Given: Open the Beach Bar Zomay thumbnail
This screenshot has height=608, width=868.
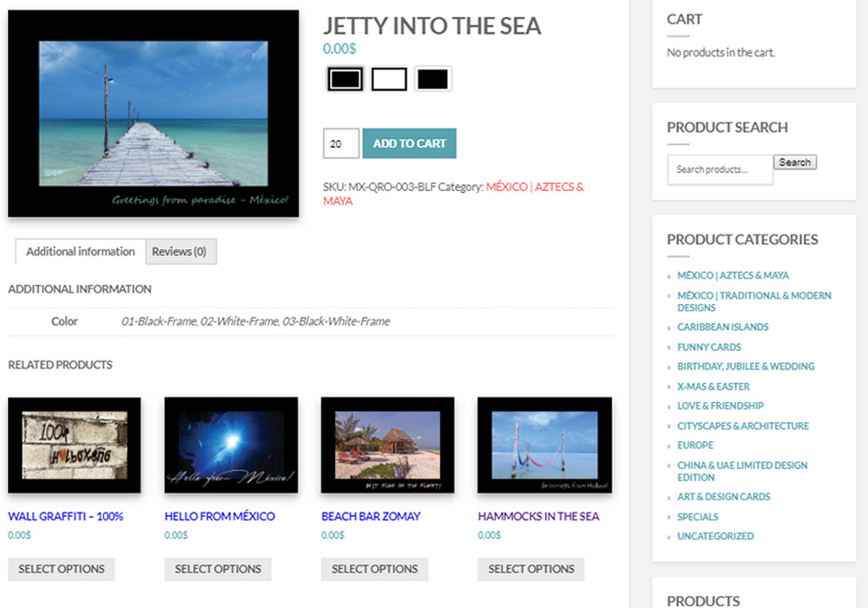Looking at the screenshot, I should point(387,446).
